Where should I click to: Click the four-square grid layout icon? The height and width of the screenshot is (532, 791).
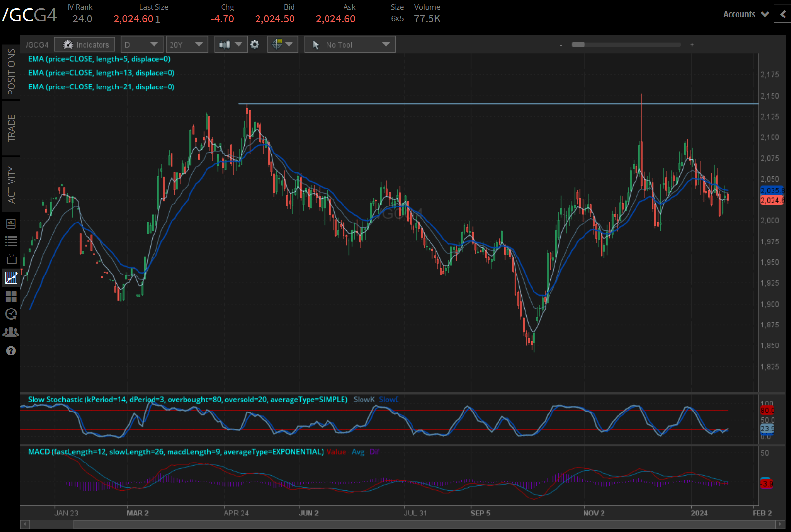11,296
